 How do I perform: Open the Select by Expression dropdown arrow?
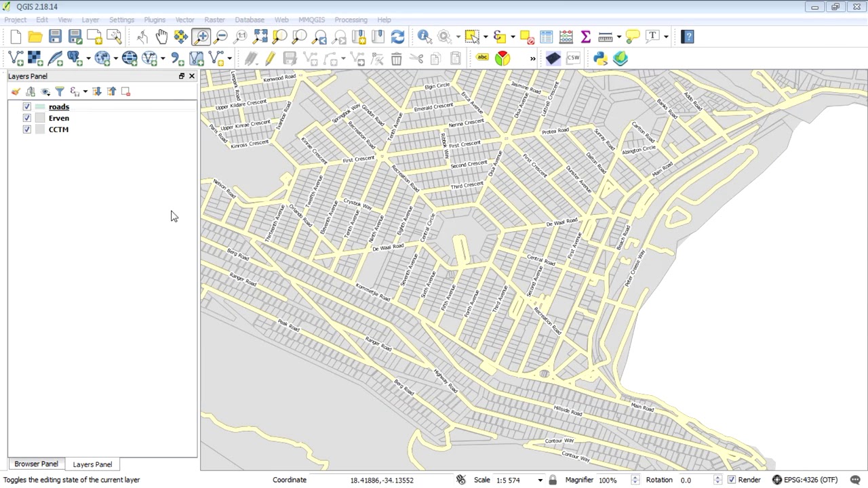513,37
